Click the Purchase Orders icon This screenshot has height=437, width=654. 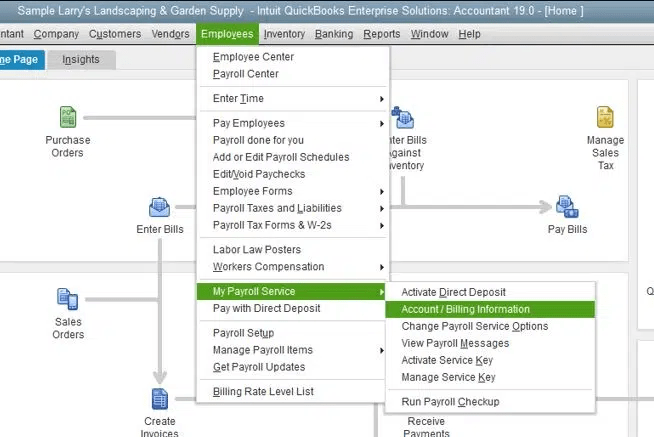(67, 117)
